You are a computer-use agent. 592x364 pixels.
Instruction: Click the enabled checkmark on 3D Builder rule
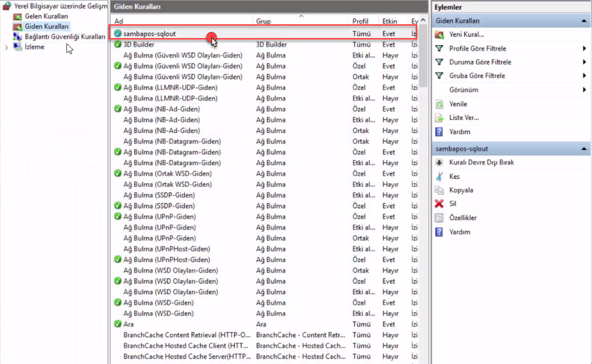pos(117,44)
